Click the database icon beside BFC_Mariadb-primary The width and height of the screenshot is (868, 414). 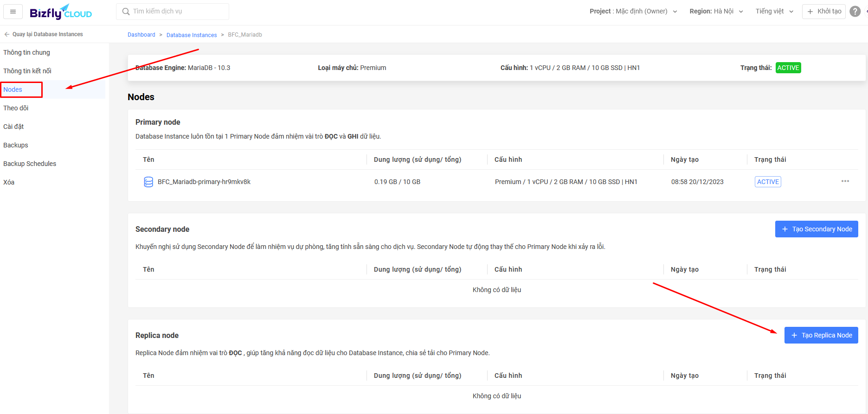(148, 182)
